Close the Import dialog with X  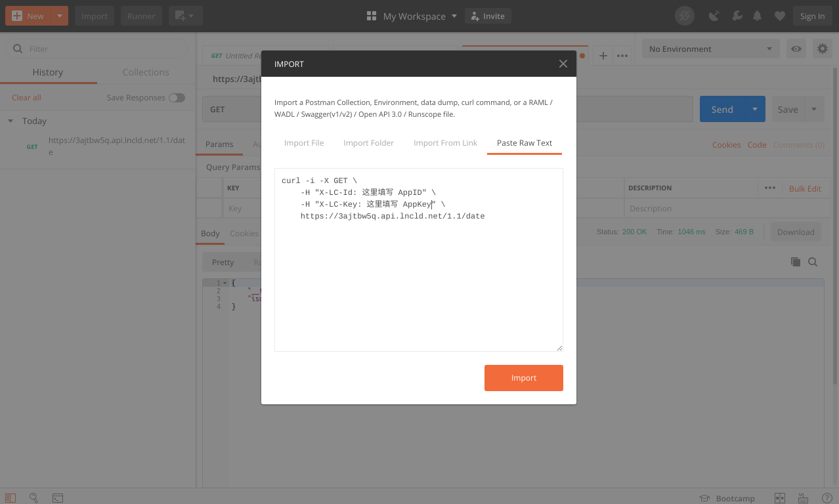click(563, 64)
